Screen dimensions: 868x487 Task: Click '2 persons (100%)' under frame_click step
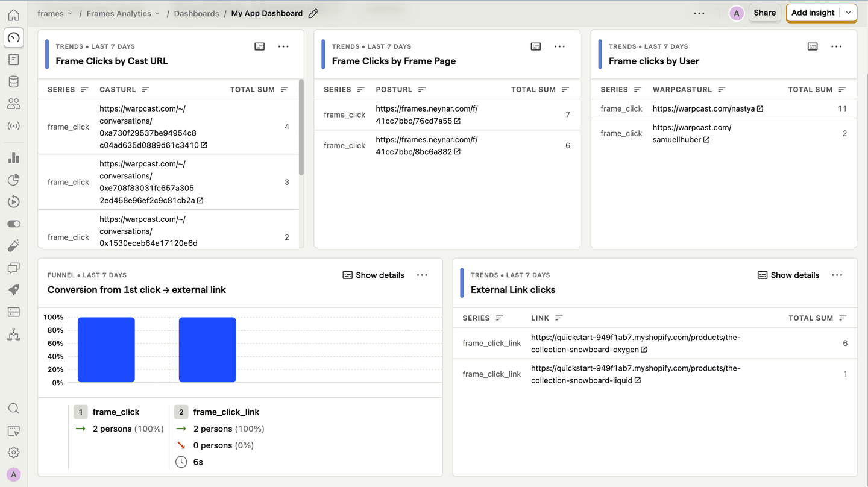128,429
